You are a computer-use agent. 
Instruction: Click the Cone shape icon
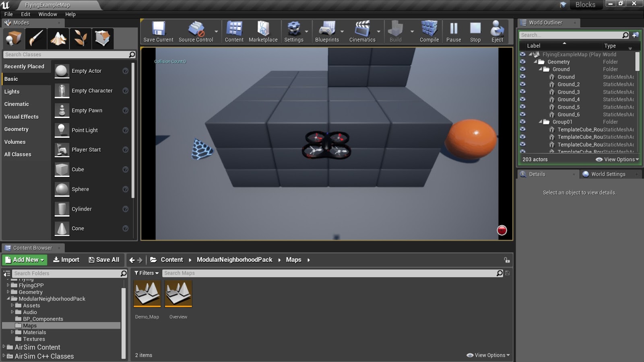coord(62,228)
